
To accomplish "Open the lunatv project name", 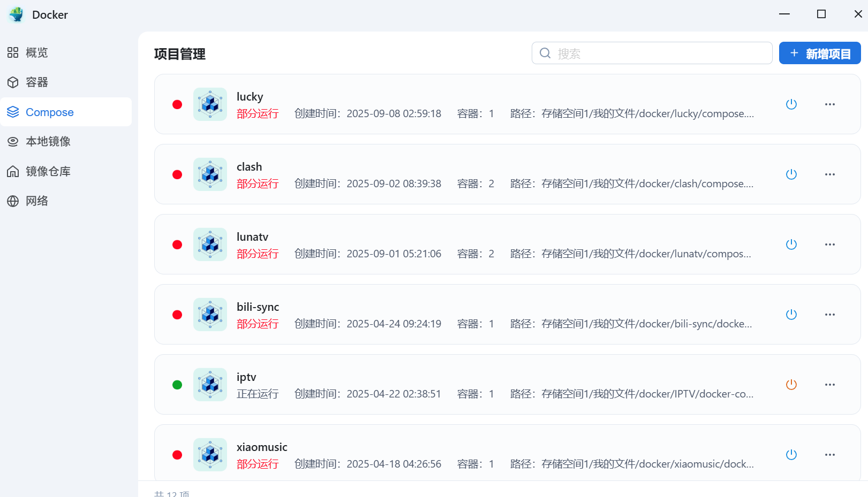I will point(253,237).
